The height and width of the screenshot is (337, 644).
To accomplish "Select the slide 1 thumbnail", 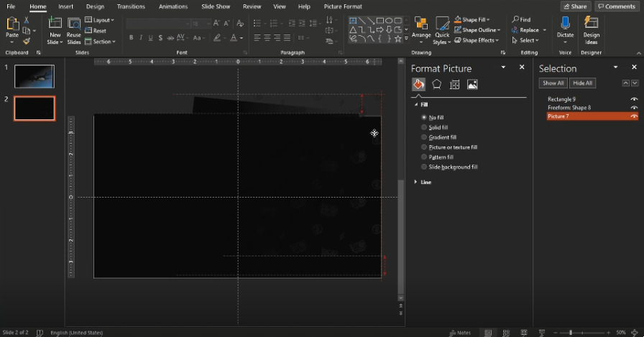I will point(34,76).
